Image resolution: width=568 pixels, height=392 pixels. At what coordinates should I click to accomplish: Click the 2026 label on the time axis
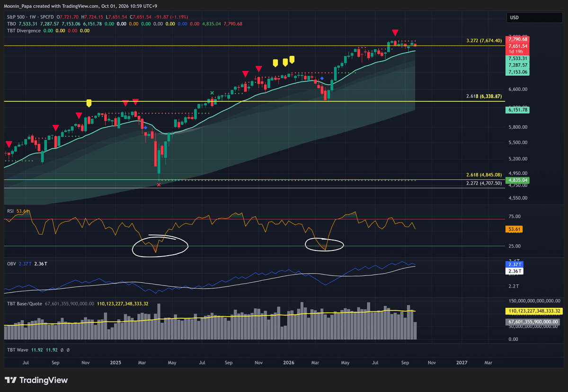(288, 362)
